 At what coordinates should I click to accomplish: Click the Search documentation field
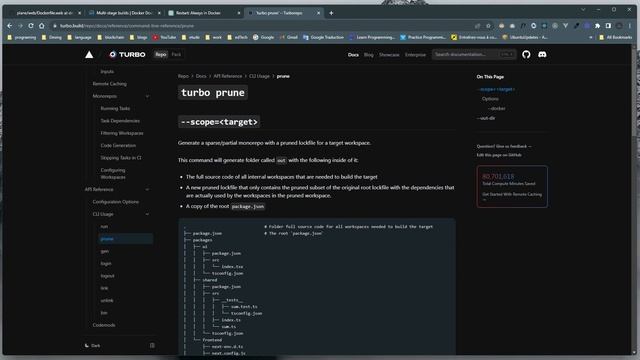tap(474, 54)
